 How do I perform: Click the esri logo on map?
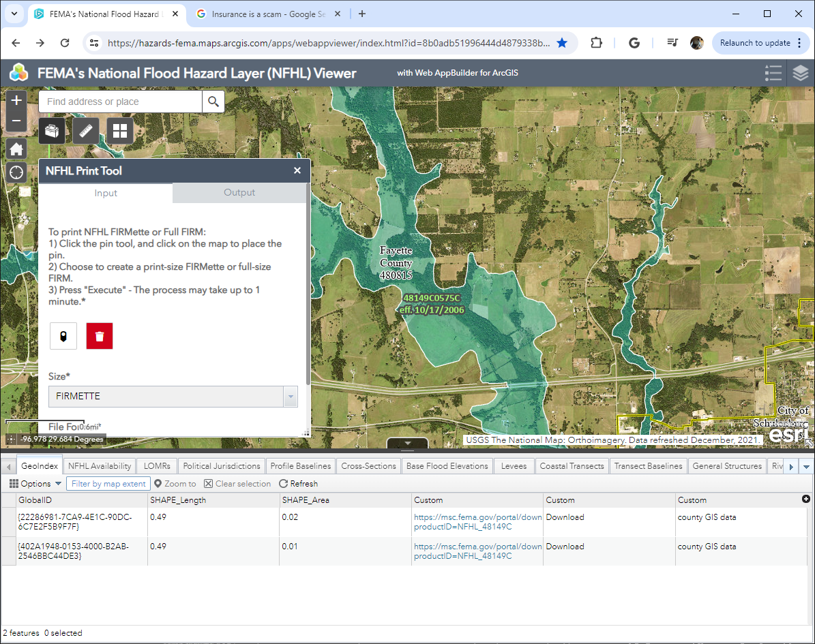[x=788, y=433]
